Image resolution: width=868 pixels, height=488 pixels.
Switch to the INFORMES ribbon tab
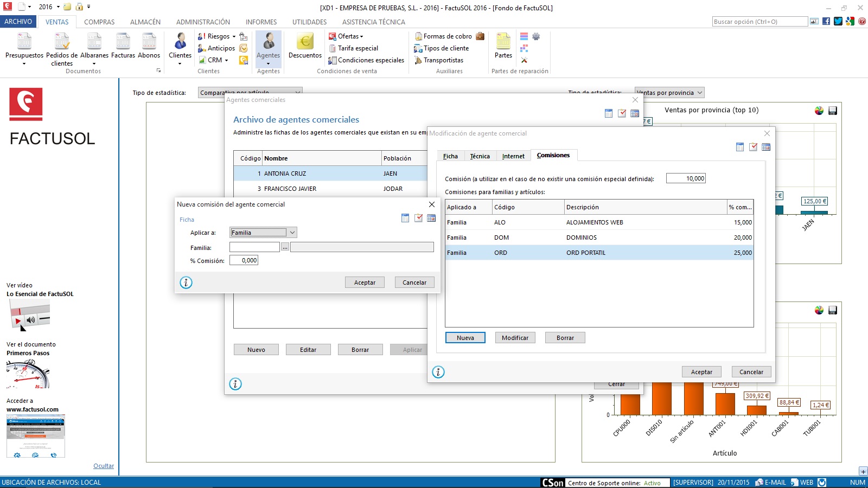(261, 22)
